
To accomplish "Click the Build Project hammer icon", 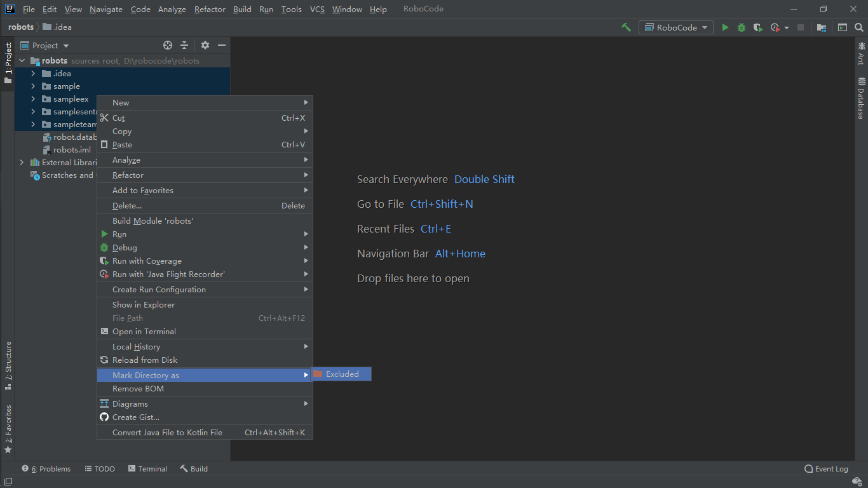I will [x=627, y=27].
